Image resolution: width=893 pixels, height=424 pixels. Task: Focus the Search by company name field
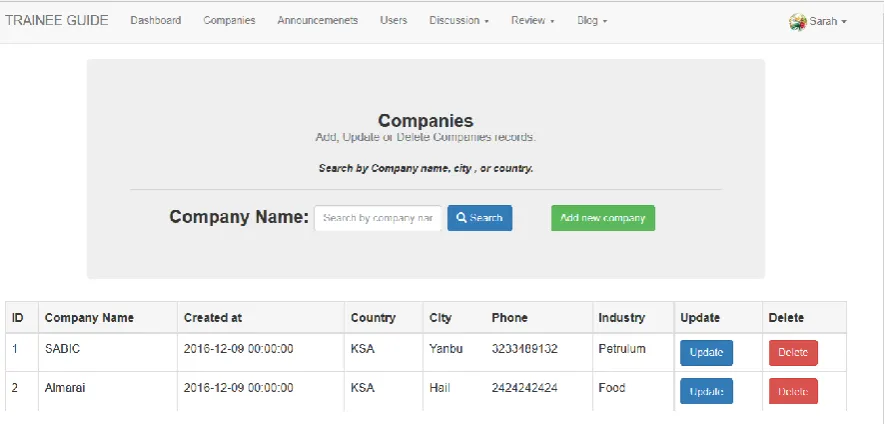[x=378, y=218]
